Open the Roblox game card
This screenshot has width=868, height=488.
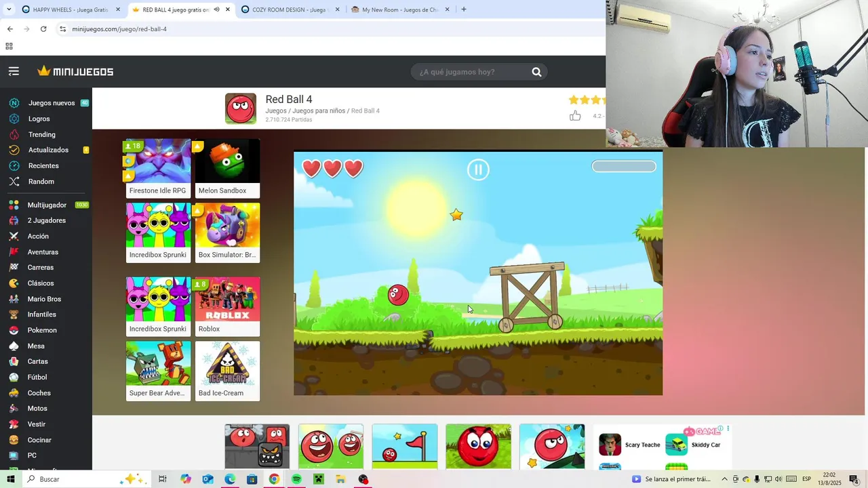[x=227, y=306]
